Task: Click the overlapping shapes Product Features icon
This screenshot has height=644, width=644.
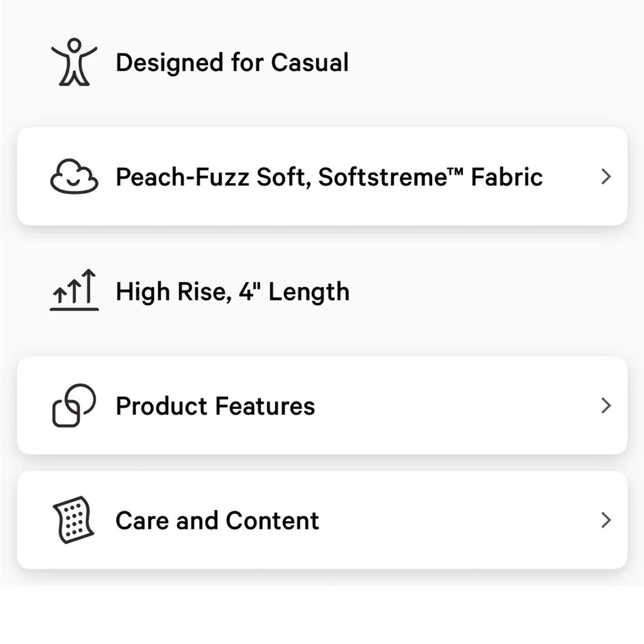Action: pyautogui.click(x=74, y=406)
